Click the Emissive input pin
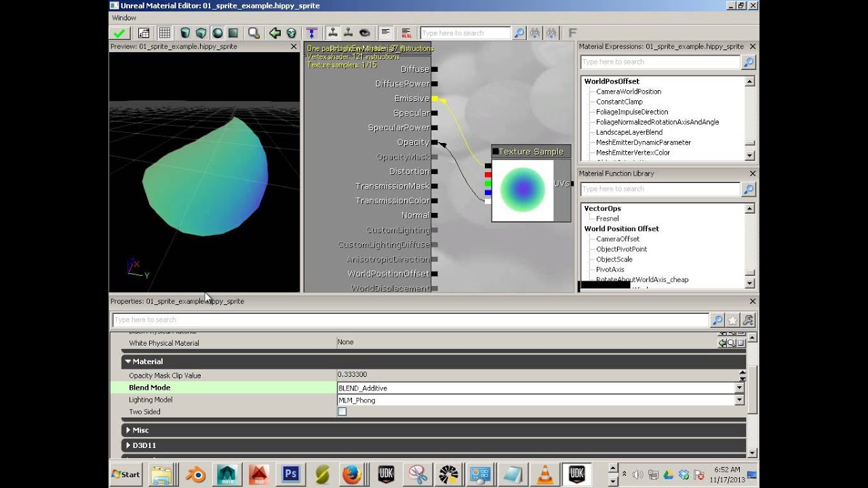868x488 pixels. point(435,98)
